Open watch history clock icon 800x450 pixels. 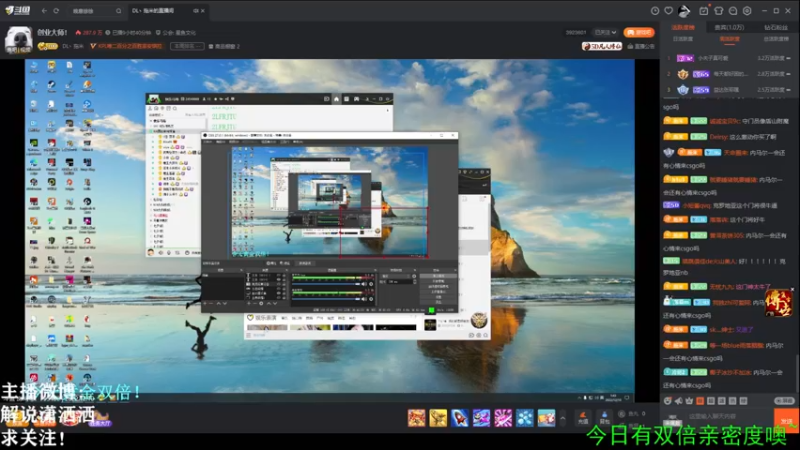[x=655, y=11]
